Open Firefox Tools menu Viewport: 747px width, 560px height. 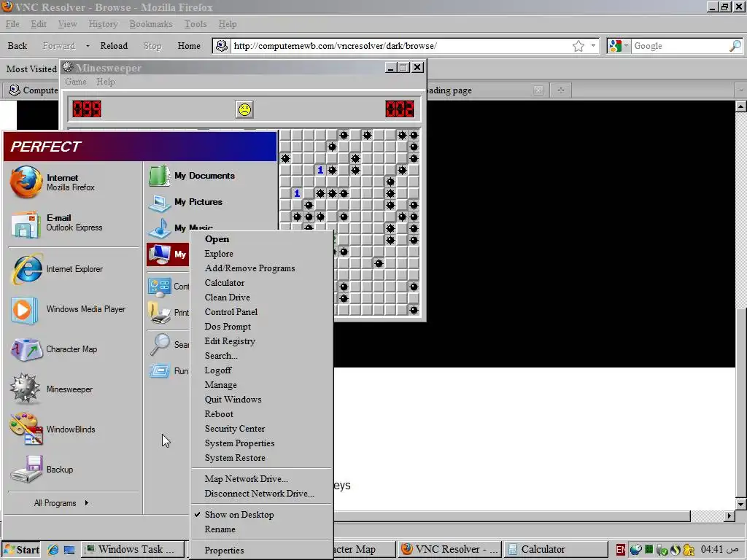[196, 24]
